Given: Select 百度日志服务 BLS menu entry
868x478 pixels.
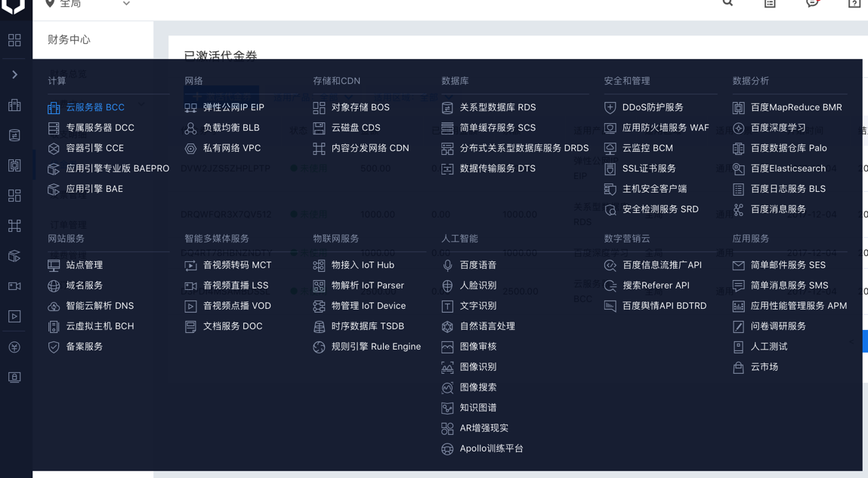Looking at the screenshot, I should 788,189.
